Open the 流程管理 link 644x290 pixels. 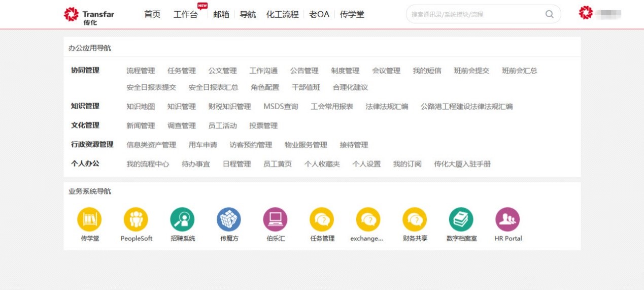141,71
